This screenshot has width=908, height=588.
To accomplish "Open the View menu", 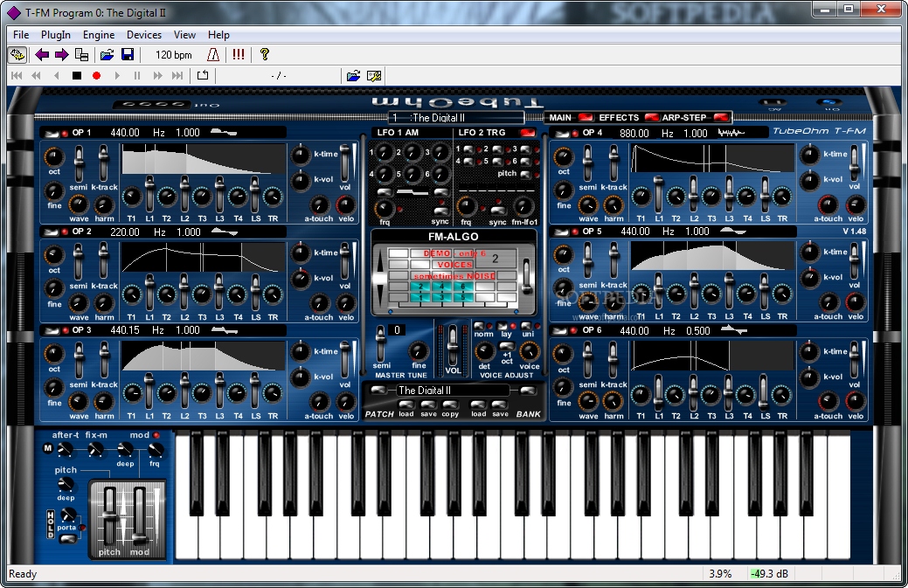I will 184,35.
